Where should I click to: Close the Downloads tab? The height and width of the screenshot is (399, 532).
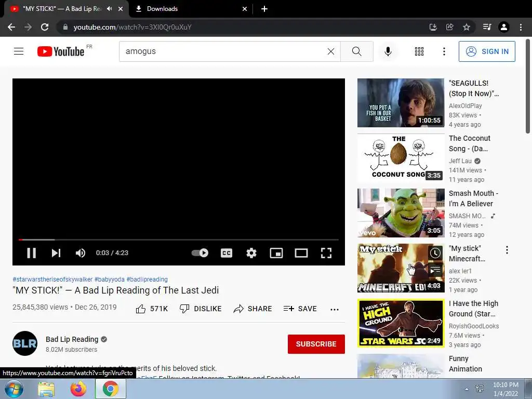tap(245, 9)
